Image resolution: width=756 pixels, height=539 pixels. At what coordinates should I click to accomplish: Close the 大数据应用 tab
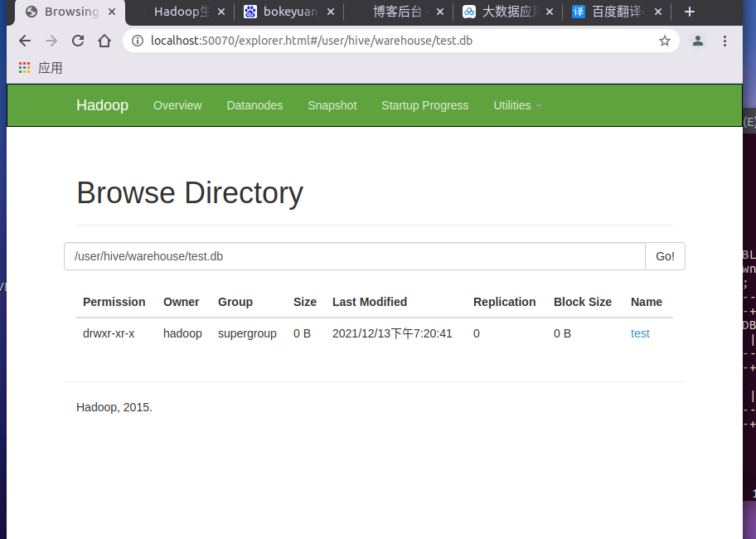550,12
